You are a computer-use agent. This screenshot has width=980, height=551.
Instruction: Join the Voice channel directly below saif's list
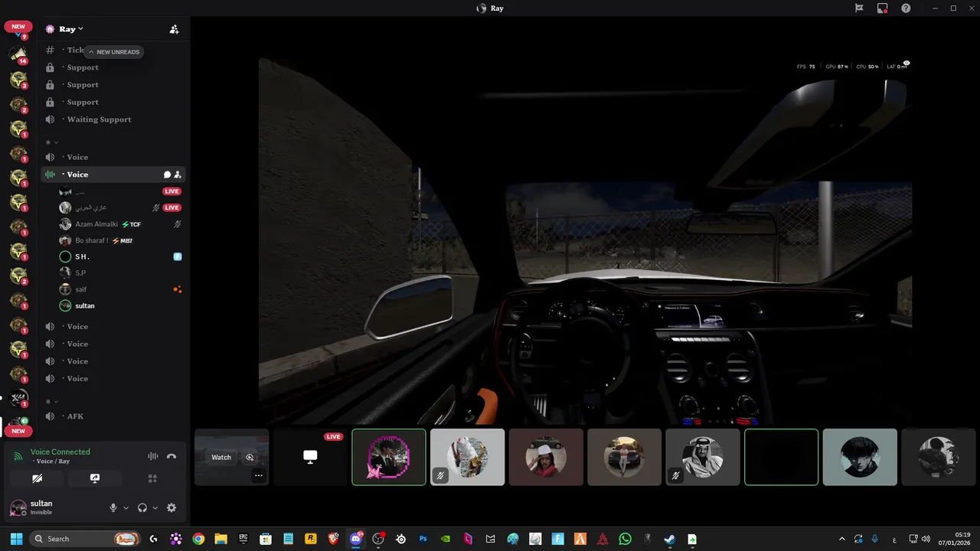113,327
